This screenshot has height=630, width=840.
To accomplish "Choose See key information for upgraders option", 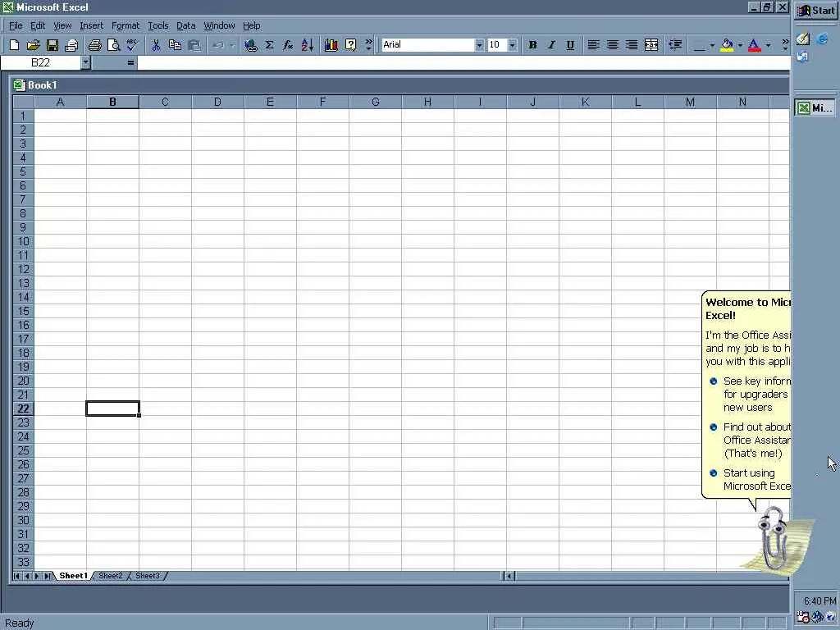I will coord(750,395).
